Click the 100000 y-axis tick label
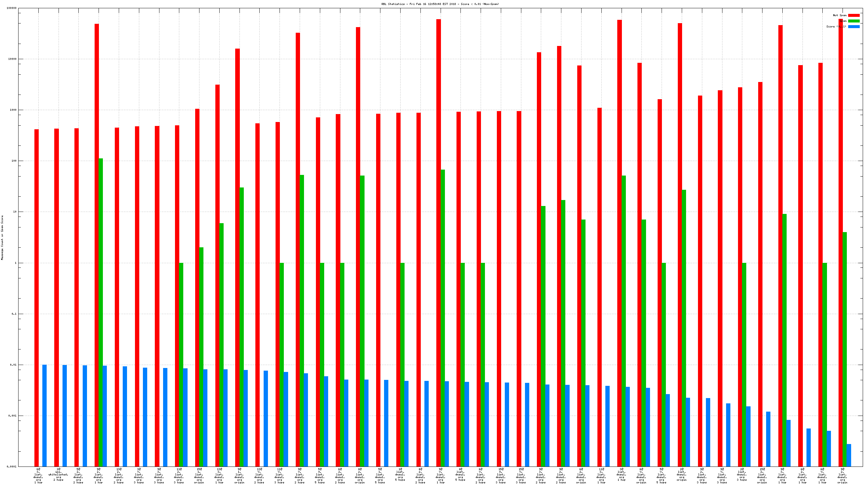The height and width of the screenshot is (488, 868). 12,8
